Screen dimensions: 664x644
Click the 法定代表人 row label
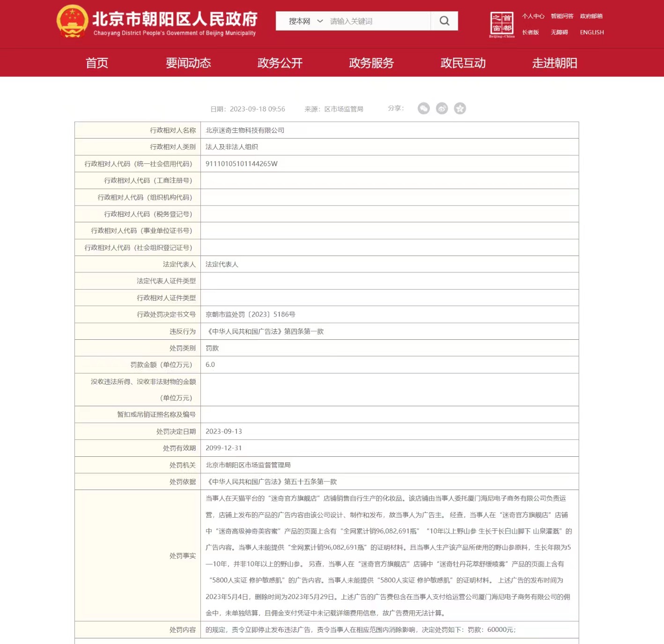tap(179, 264)
